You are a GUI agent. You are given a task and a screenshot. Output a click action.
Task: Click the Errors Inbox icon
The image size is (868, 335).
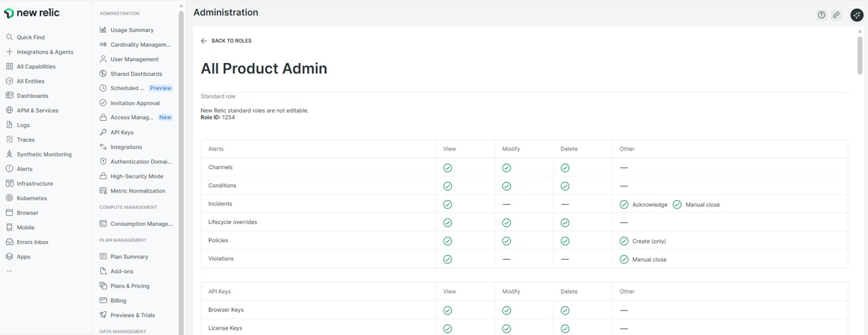9,242
